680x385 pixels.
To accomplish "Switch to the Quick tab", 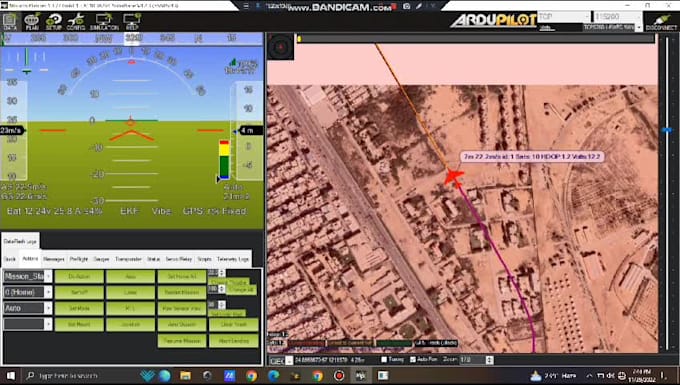I will [10, 259].
